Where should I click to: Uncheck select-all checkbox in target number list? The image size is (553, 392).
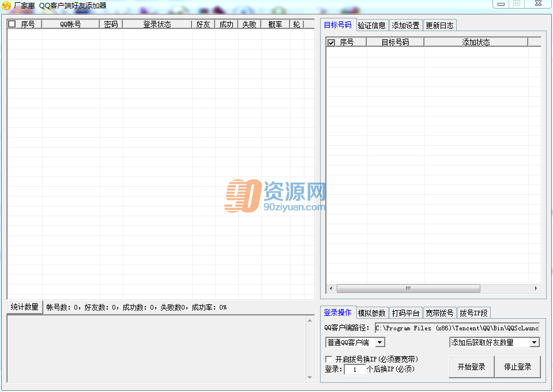(331, 43)
